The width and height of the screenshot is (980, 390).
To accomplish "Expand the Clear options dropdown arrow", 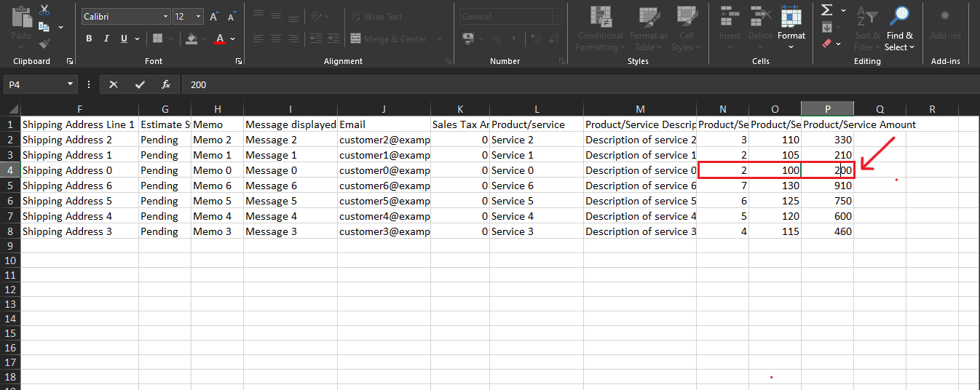I will pos(838,44).
